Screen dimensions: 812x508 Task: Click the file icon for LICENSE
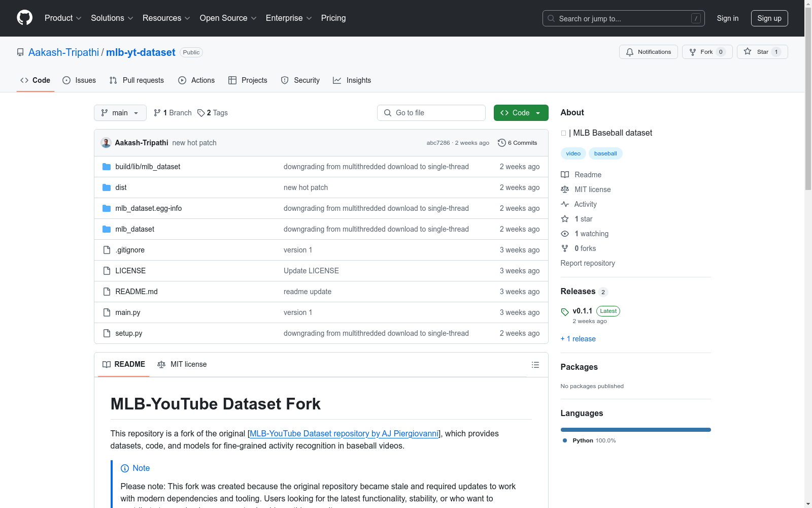tap(107, 271)
